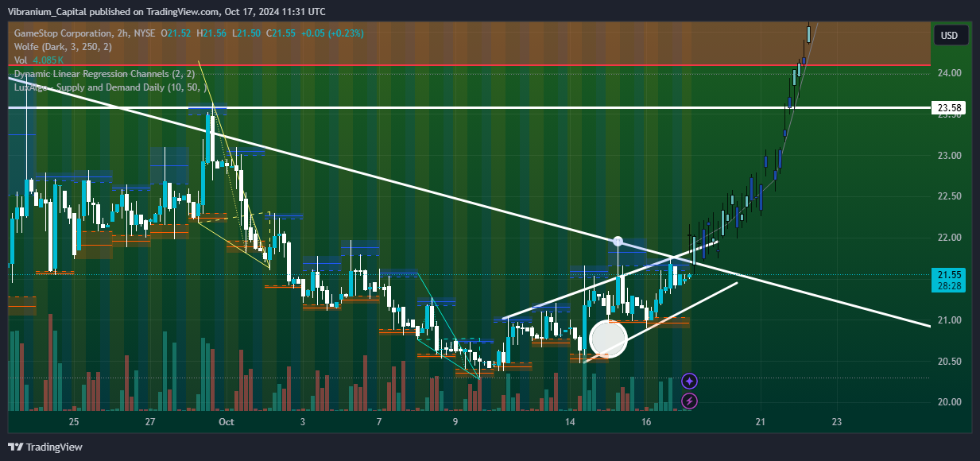Screen dimensions: 980x461
Task: Click the 23.00 price axis label
Action: click(950, 155)
